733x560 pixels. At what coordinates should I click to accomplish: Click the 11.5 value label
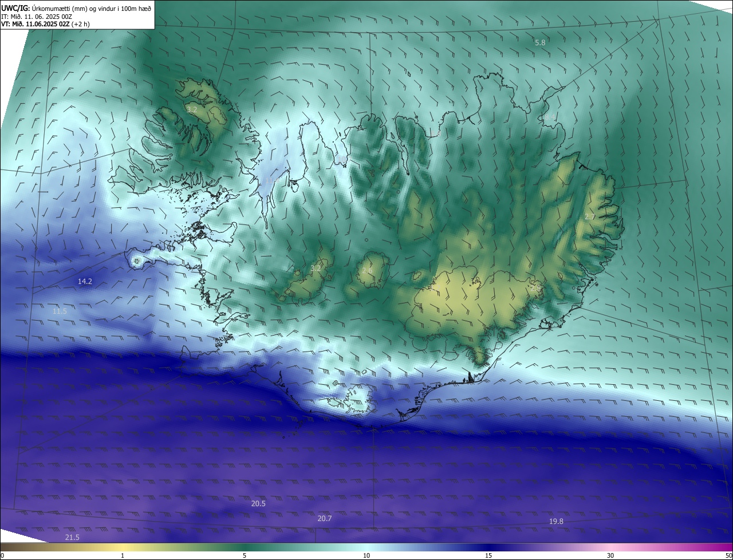[60, 311]
